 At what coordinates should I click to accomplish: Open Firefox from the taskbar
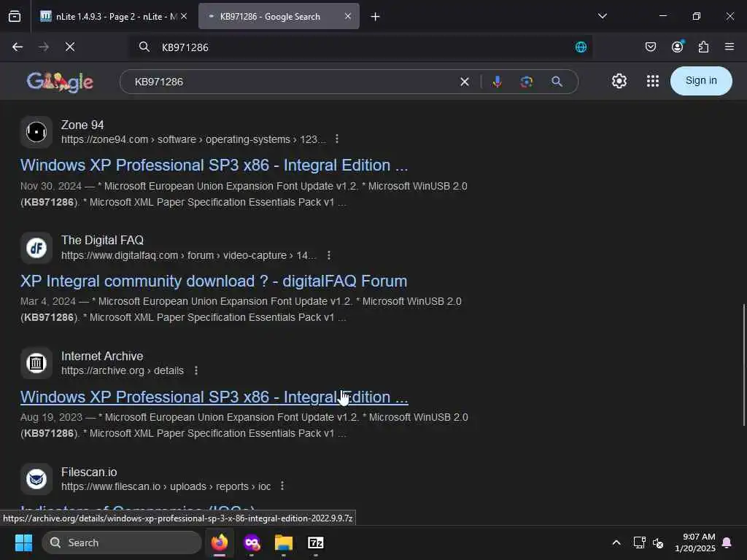click(220, 542)
